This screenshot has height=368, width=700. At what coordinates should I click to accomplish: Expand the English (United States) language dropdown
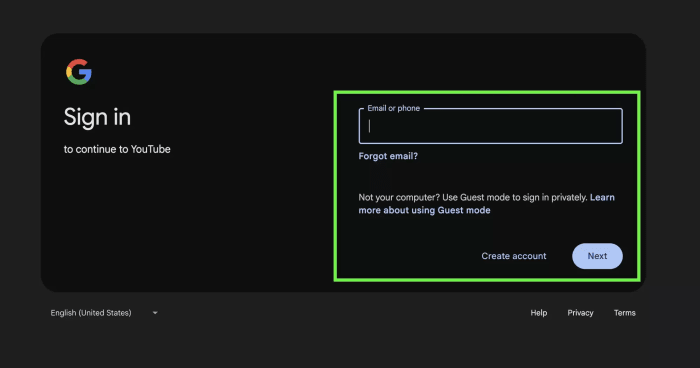click(104, 313)
